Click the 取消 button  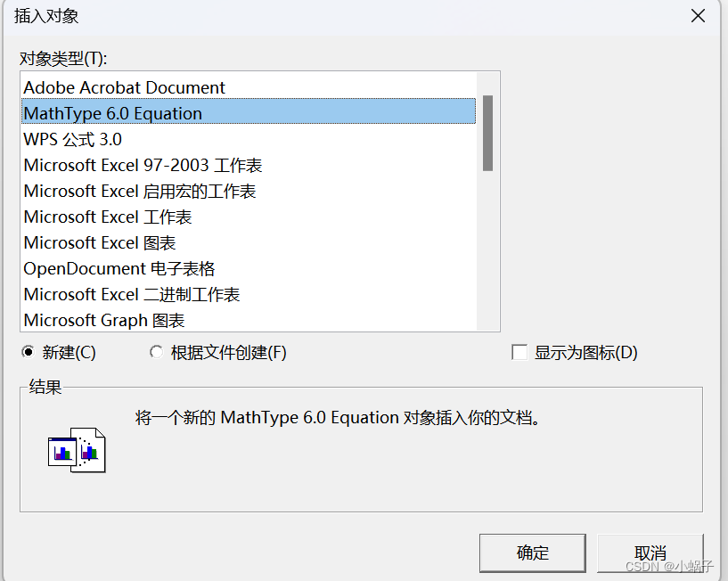[x=650, y=552]
